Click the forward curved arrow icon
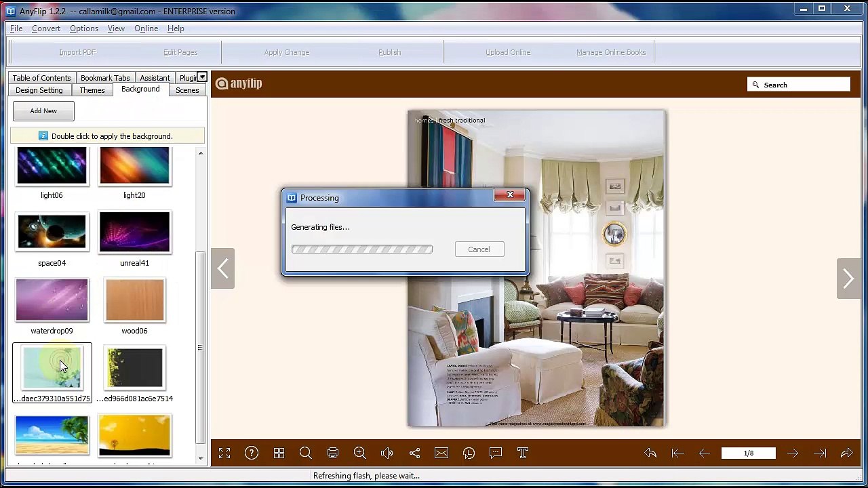 click(x=847, y=453)
